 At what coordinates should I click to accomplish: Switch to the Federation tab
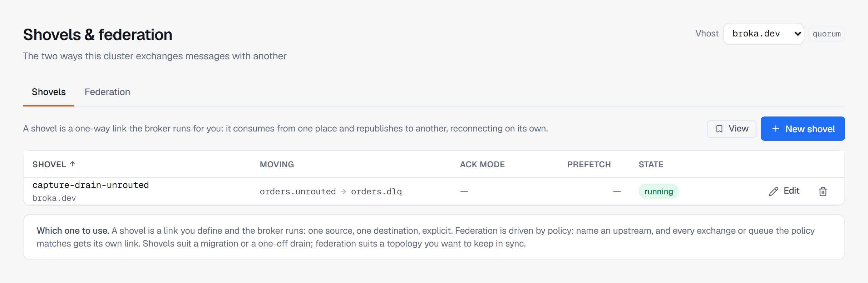pyautogui.click(x=107, y=92)
